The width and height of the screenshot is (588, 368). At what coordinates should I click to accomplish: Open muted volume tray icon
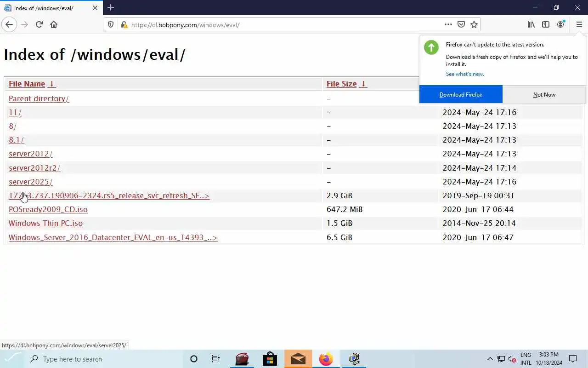[x=512, y=359]
